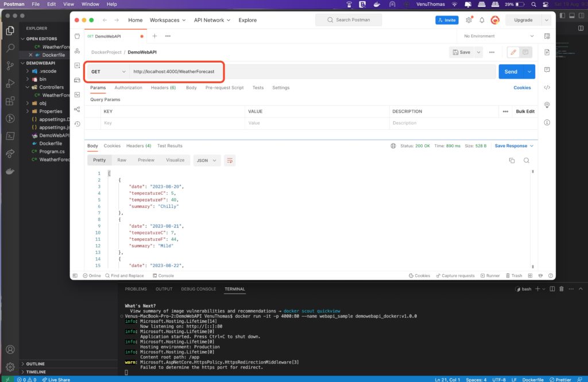Screen dimensions: 588x382
Task: Expand the TIMELINE section in VS Code
Action: coord(36,372)
